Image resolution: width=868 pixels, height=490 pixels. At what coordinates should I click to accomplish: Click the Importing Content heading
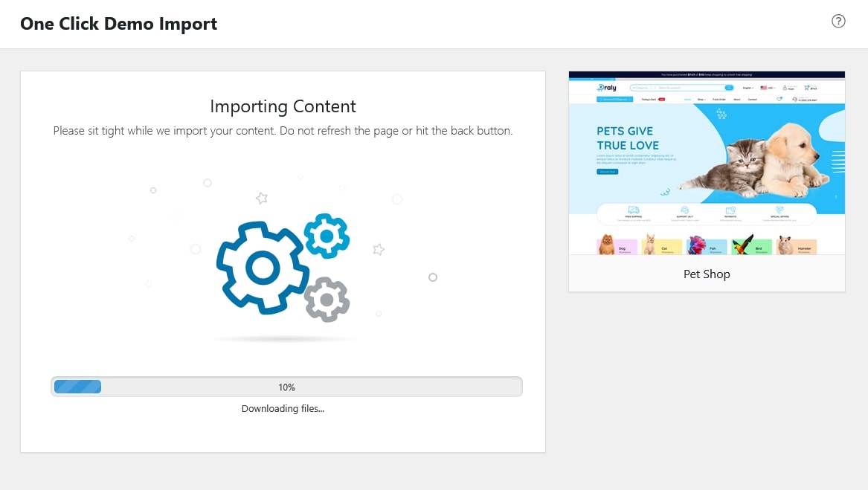pyautogui.click(x=283, y=106)
